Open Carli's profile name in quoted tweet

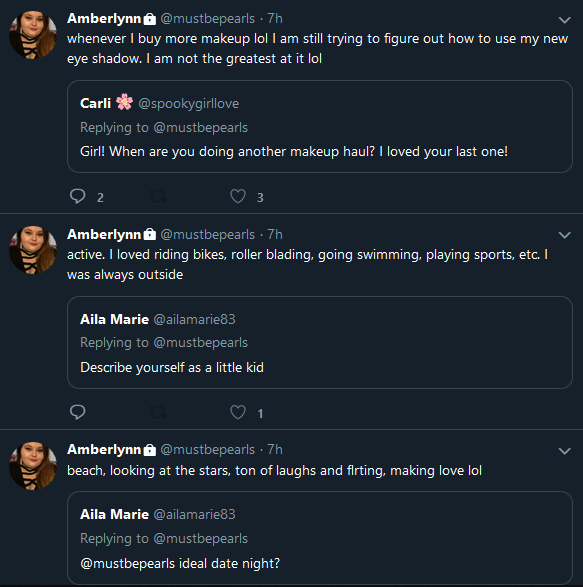tap(95, 103)
